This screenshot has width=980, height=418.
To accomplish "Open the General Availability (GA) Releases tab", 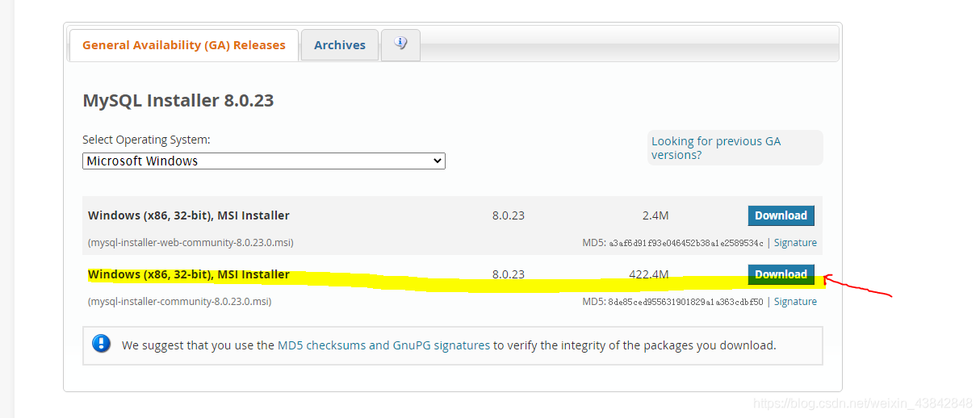I will click(x=183, y=45).
